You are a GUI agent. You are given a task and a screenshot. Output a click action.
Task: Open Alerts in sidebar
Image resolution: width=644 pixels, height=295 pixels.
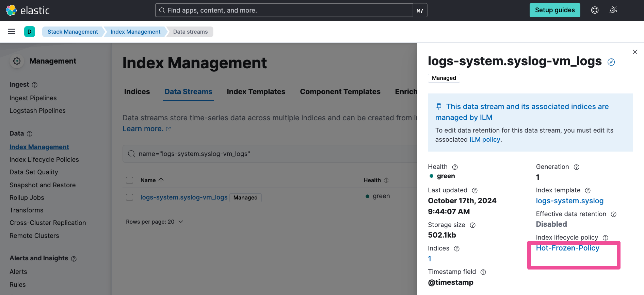coord(18,272)
